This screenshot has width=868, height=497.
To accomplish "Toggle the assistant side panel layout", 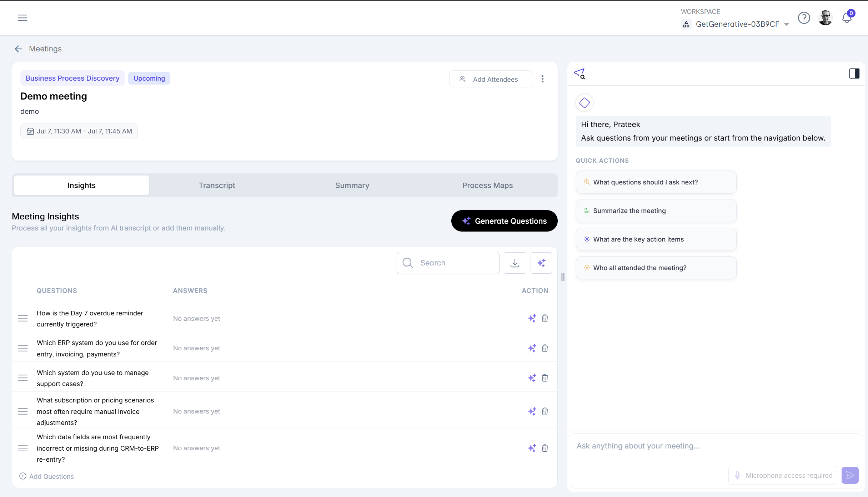I will (854, 73).
